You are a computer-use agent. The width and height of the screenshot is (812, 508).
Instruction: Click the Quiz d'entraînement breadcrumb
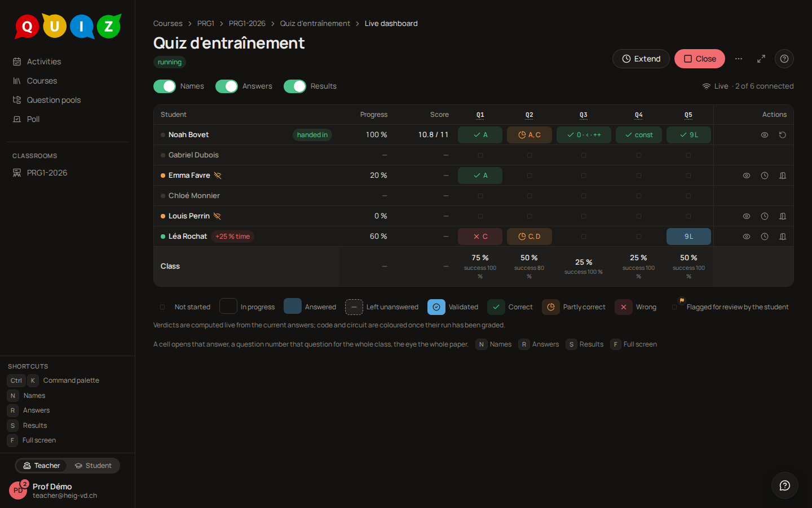(315, 24)
